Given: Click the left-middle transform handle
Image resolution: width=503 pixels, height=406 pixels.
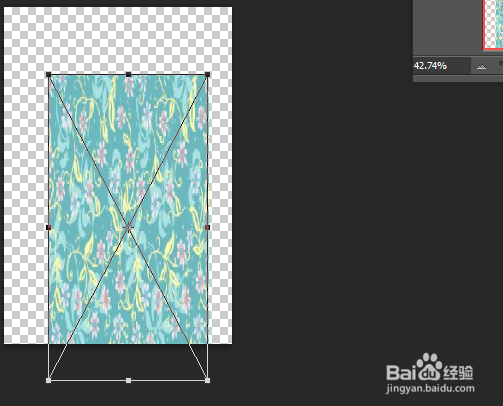Looking at the screenshot, I should (49, 227).
